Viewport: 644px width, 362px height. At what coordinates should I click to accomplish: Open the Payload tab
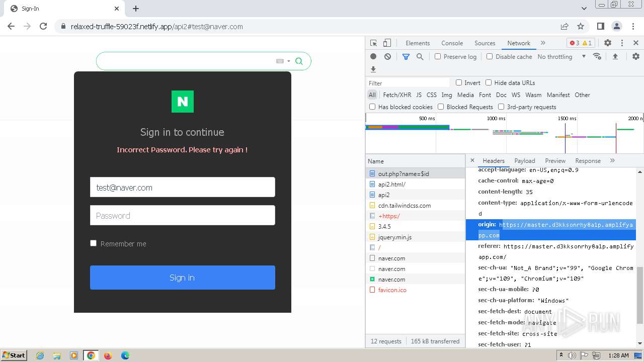(525, 161)
